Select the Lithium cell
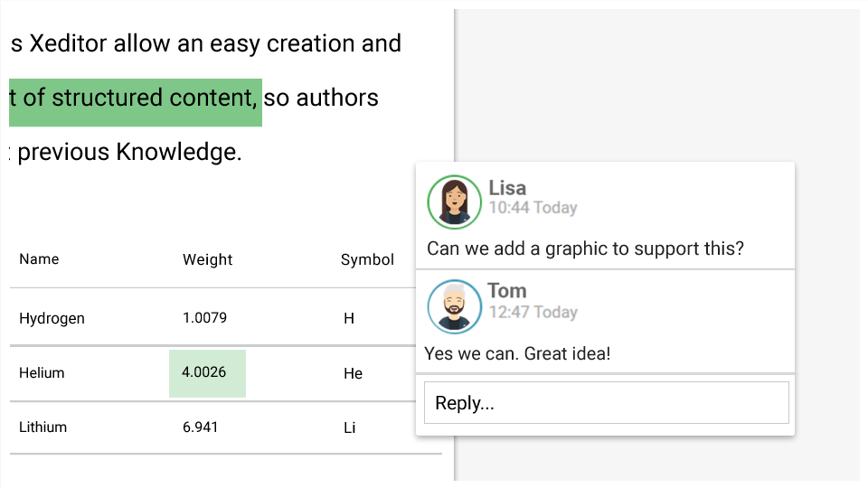Image resolution: width=868 pixels, height=488 pixels. [x=42, y=427]
